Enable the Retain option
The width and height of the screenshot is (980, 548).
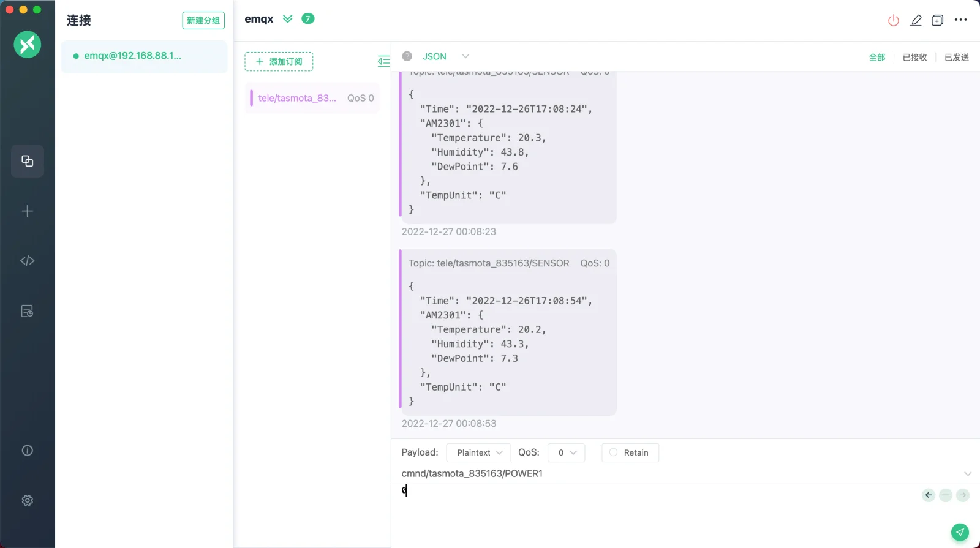(x=630, y=452)
